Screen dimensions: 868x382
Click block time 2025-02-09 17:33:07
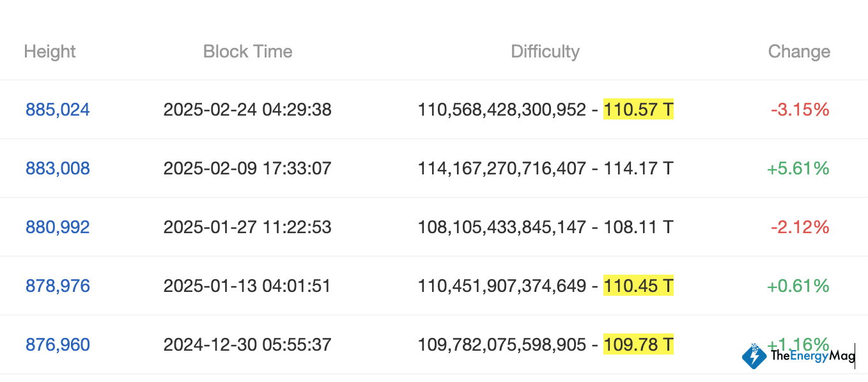tap(247, 169)
